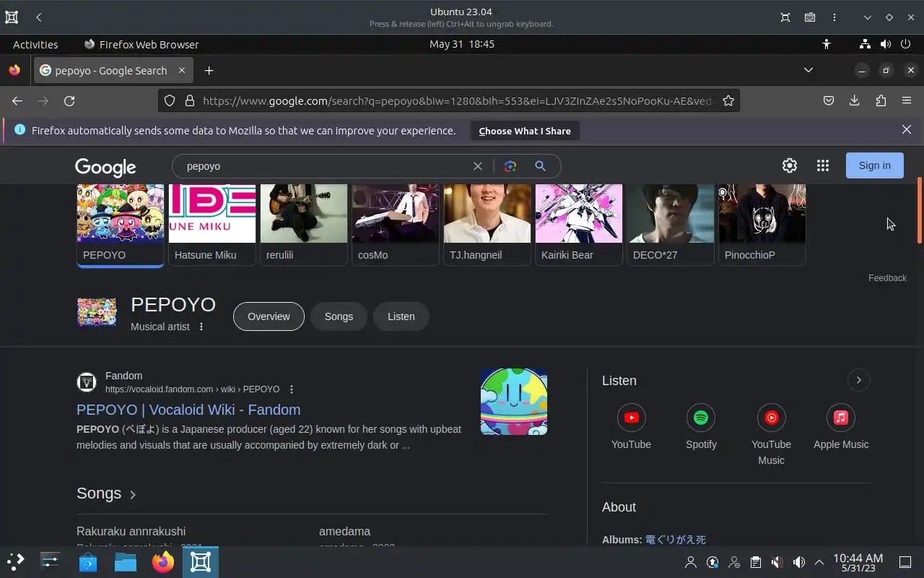Close the pepoyo Google Search tab
The width and height of the screenshot is (924, 578).
(182, 70)
